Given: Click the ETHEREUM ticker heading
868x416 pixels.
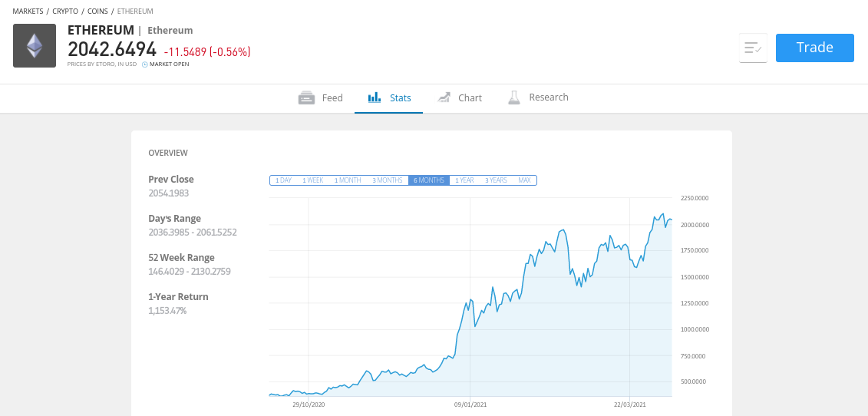Looking at the screenshot, I should (x=101, y=30).
